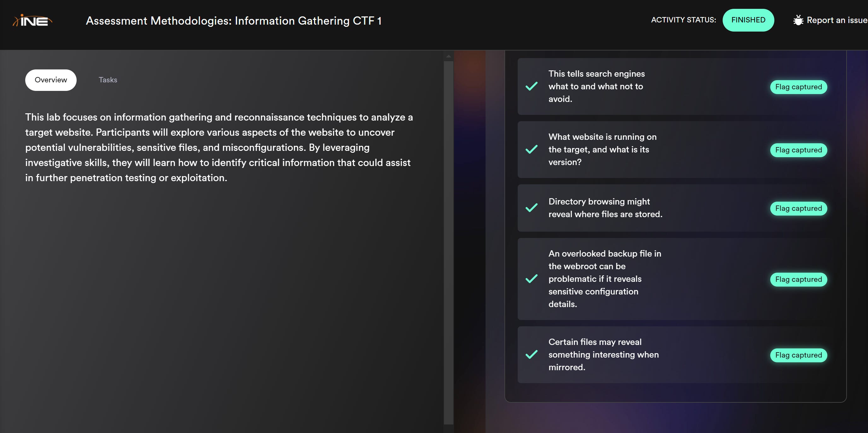Click Flag captured badge for mirrored files task
868x433 pixels.
point(798,355)
